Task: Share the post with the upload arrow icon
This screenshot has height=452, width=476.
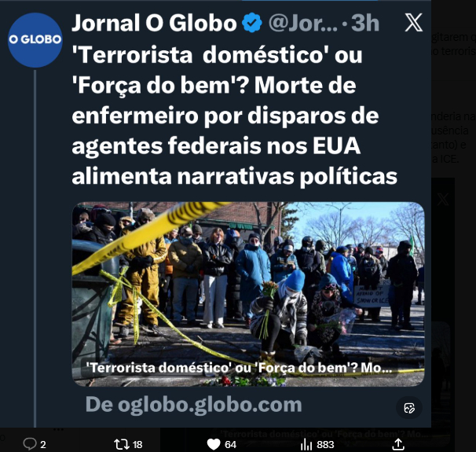Action: (x=398, y=444)
